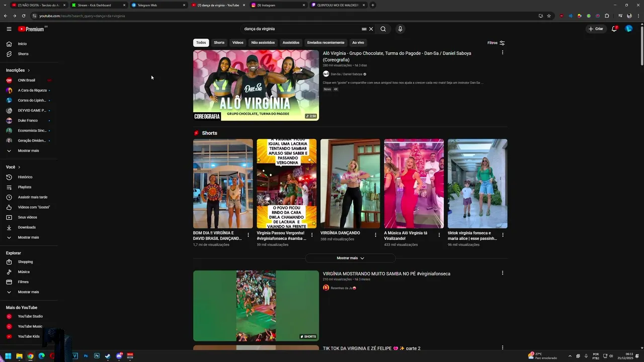Open options for Virginia Passou Vergonha short
This screenshot has height=362, width=644.
(x=312, y=235)
